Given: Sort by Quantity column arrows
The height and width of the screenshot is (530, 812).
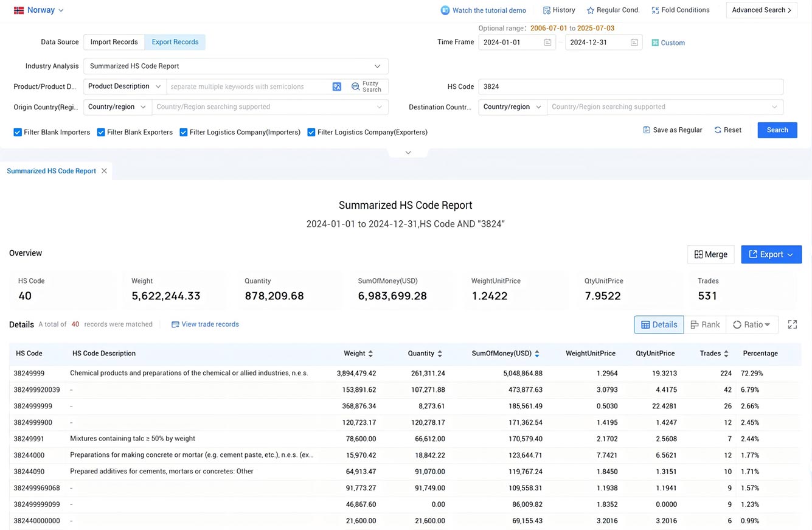Looking at the screenshot, I should (440, 354).
